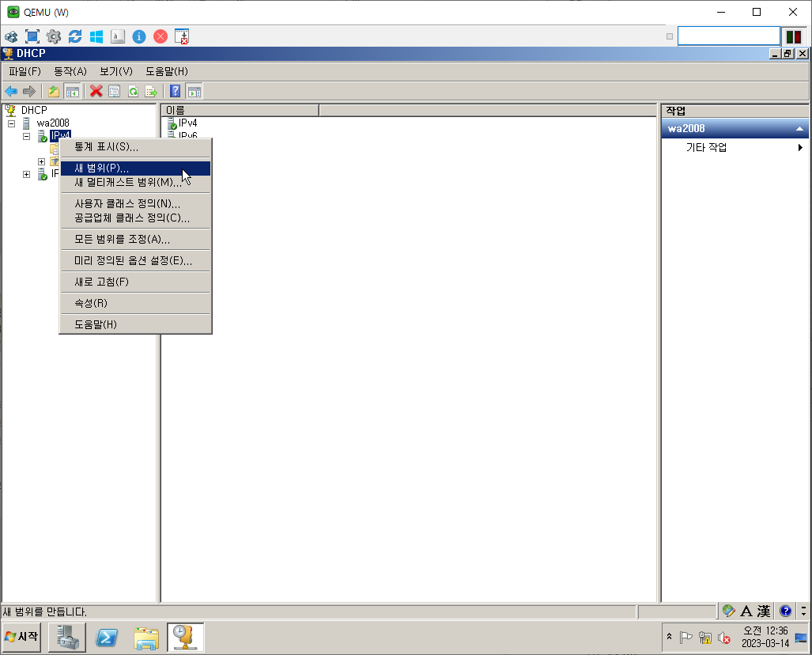Screen dimensions: 812x655
Task: Click the red-green status indicator in QEMU toolbar
Action: (x=793, y=36)
